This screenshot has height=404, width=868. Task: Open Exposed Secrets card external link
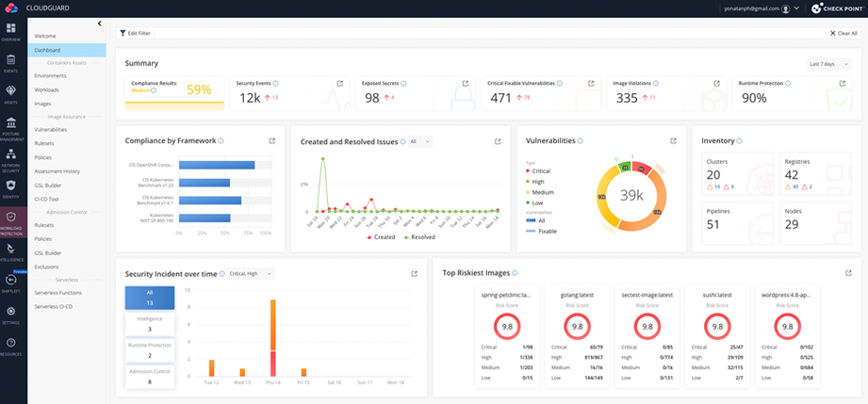[x=466, y=84]
